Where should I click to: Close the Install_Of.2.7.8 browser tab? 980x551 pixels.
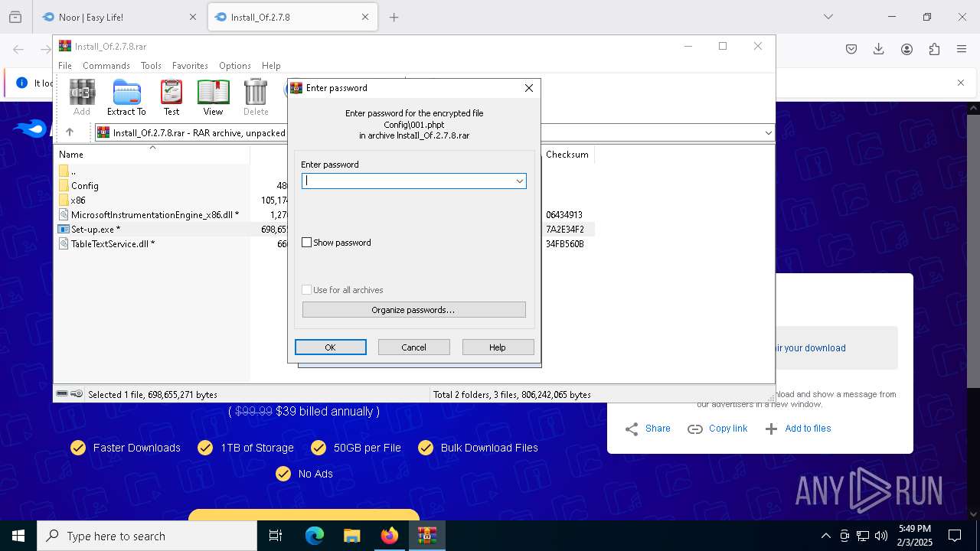365,17
